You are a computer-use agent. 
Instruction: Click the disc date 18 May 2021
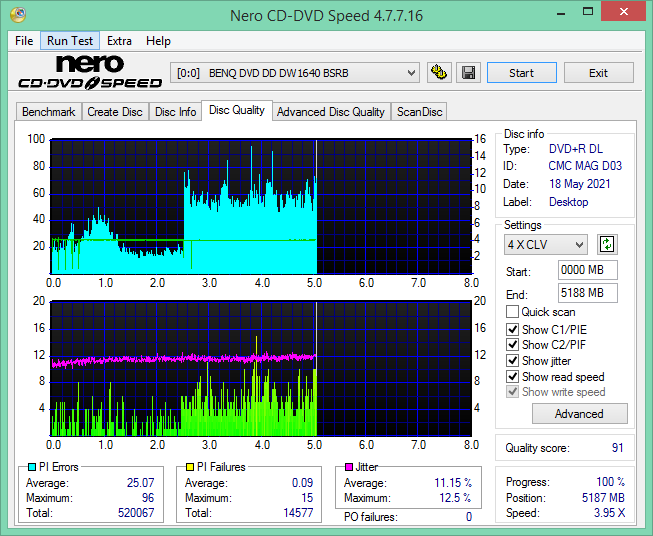pos(580,184)
